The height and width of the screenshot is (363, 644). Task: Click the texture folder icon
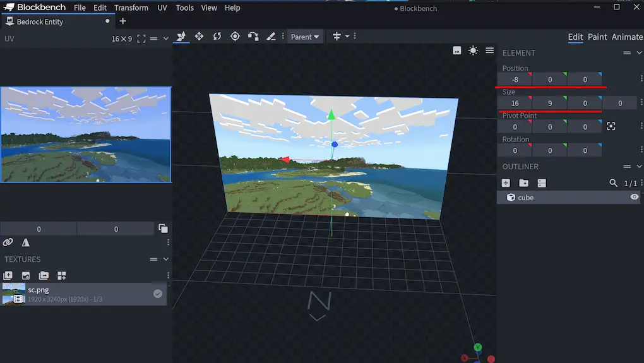click(44, 275)
